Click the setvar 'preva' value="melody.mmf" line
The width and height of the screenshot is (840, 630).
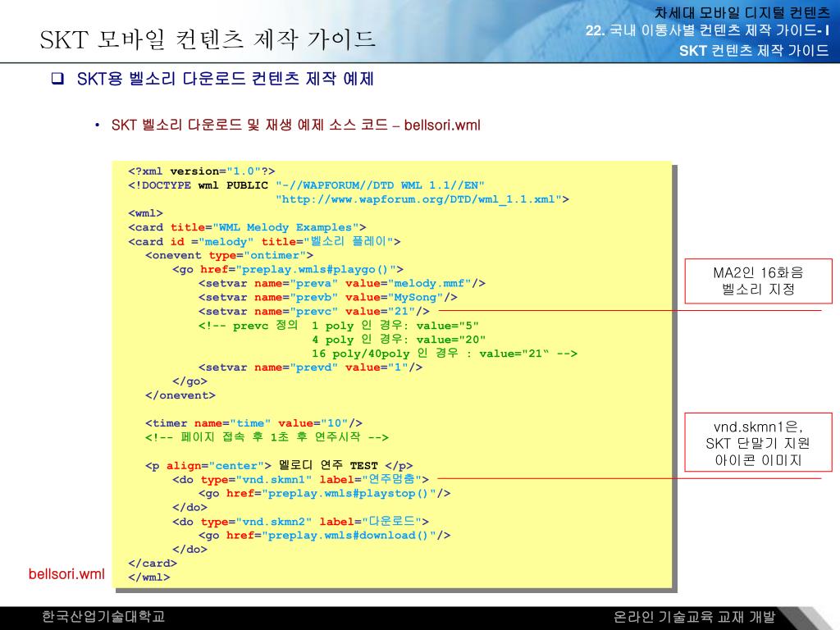(342, 283)
